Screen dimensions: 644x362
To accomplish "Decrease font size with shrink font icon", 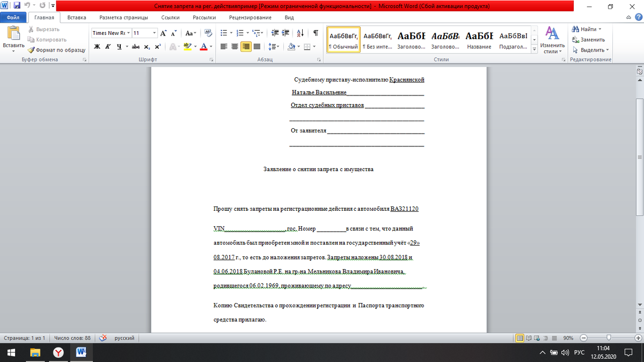I will [x=174, y=33].
